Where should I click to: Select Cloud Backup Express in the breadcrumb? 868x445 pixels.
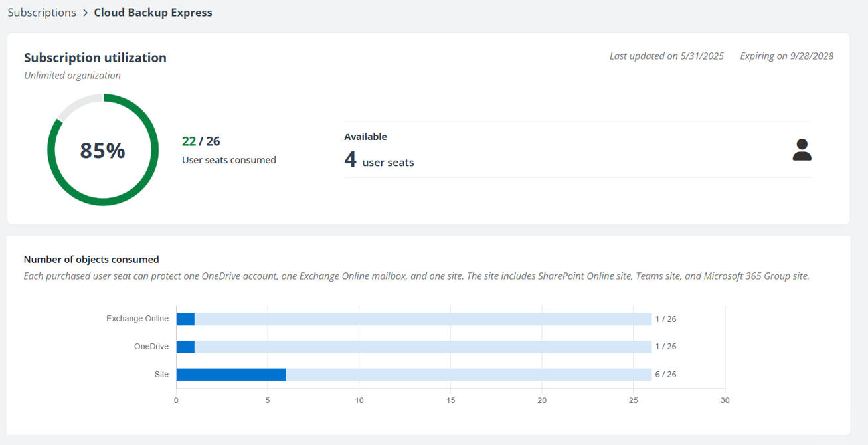pos(153,12)
